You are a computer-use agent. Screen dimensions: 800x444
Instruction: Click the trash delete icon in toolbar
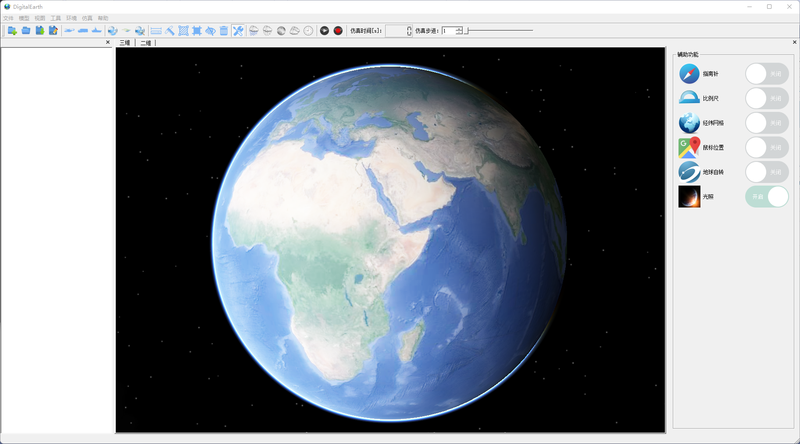223,31
